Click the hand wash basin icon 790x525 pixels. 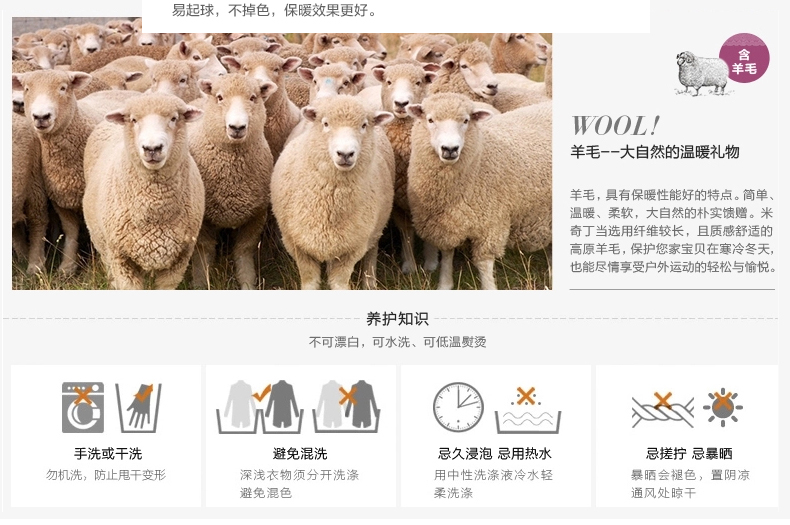click(139, 408)
